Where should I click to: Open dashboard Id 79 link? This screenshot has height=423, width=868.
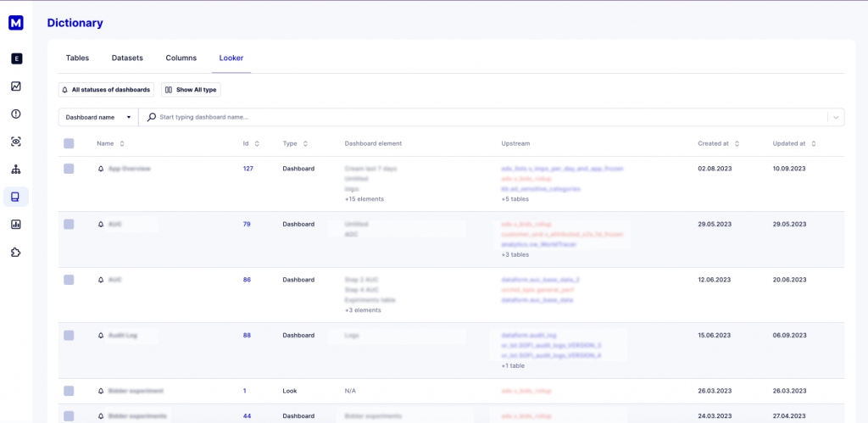coord(247,224)
